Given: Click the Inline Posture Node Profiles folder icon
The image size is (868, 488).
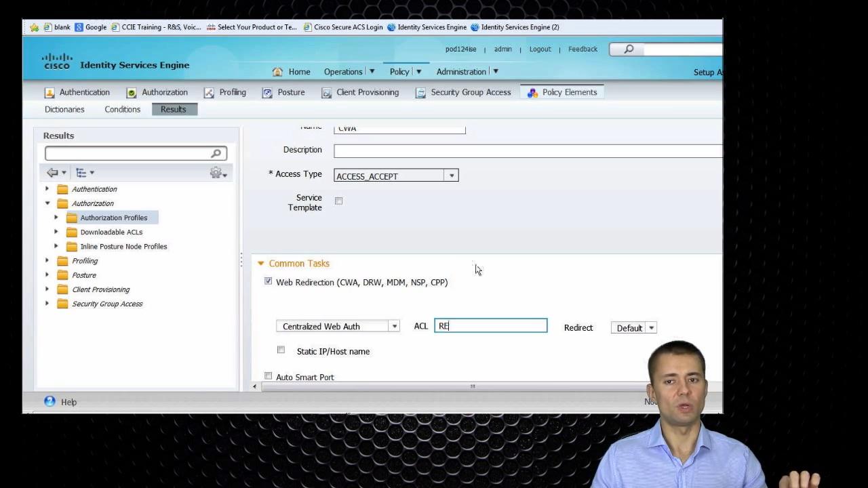Looking at the screenshot, I should click(72, 246).
